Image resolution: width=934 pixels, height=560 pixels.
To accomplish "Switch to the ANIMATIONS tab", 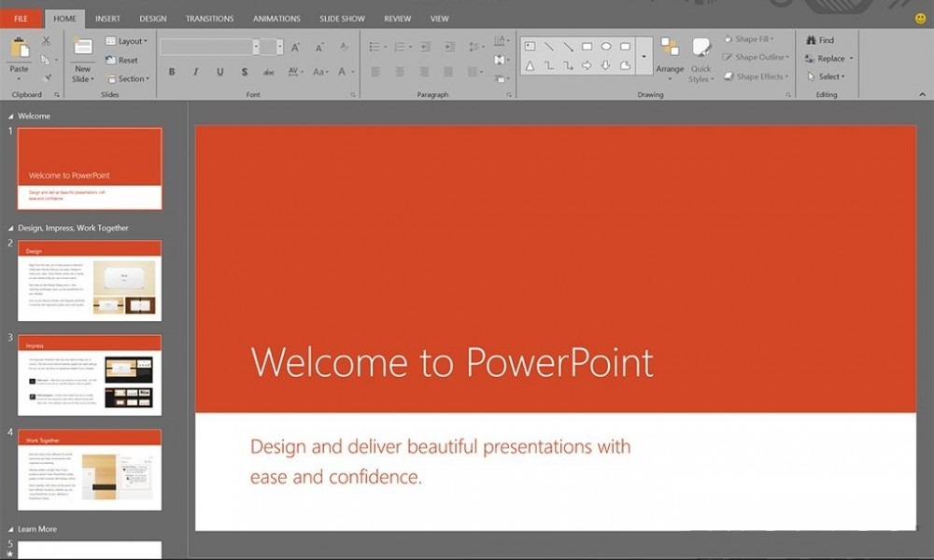I will tap(276, 19).
